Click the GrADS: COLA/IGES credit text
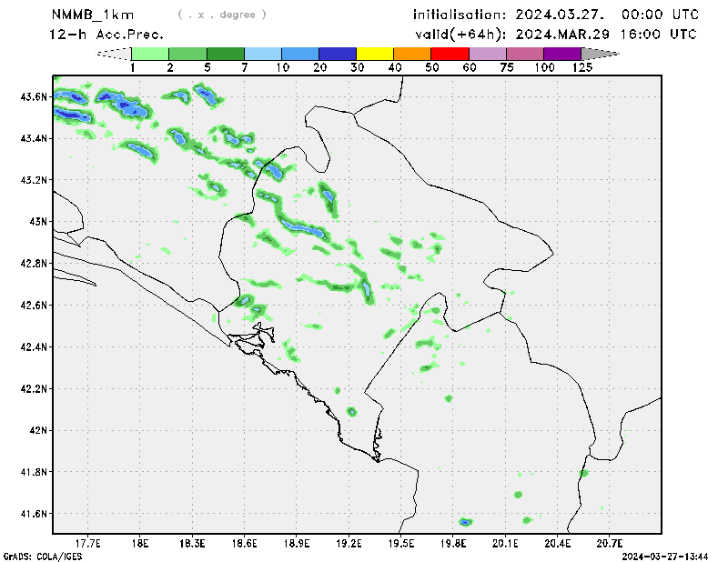The width and height of the screenshot is (728, 562). [x=43, y=557]
